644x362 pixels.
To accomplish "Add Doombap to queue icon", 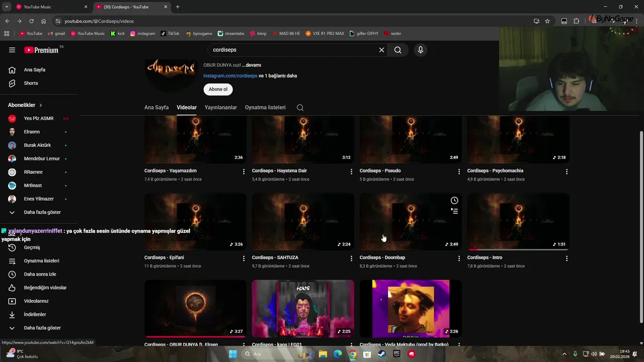I will 454,211.
